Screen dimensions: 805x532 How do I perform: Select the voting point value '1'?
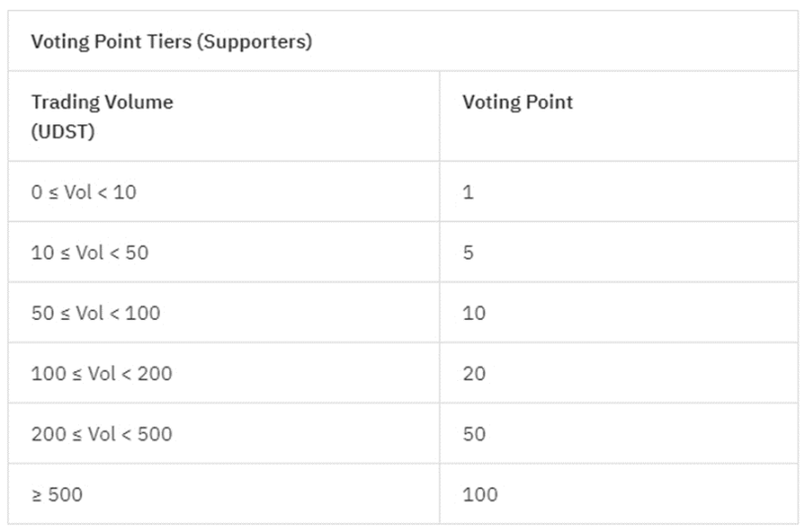(x=468, y=192)
